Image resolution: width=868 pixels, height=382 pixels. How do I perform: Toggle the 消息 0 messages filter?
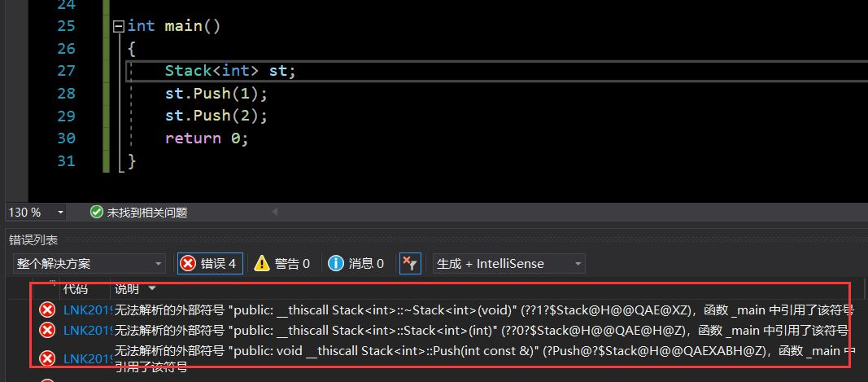pos(356,264)
